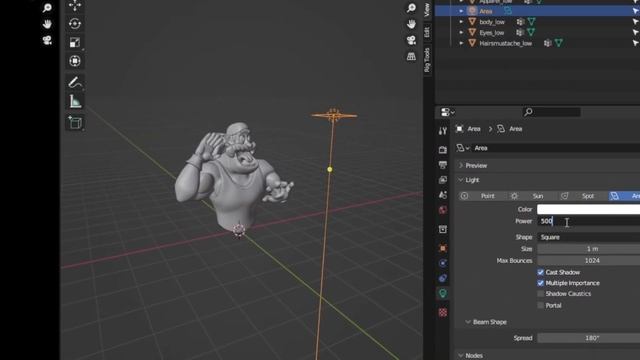The height and width of the screenshot is (360, 640).
Task: Click the pan hand gizmo in the main viewport
Action: pyautogui.click(x=411, y=24)
